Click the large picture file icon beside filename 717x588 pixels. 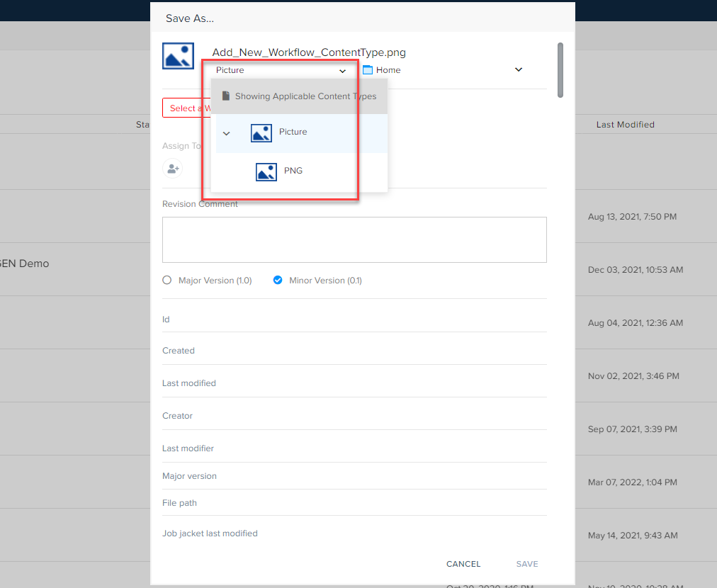coord(178,56)
